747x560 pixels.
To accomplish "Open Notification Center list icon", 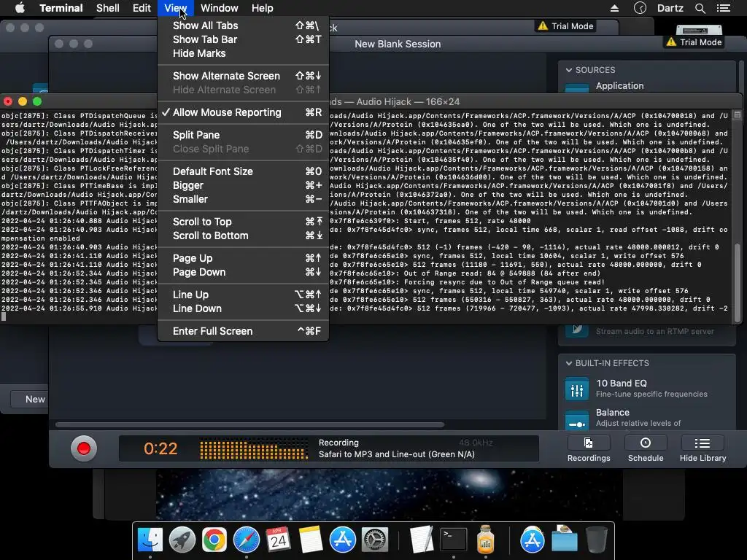I will pos(724,8).
